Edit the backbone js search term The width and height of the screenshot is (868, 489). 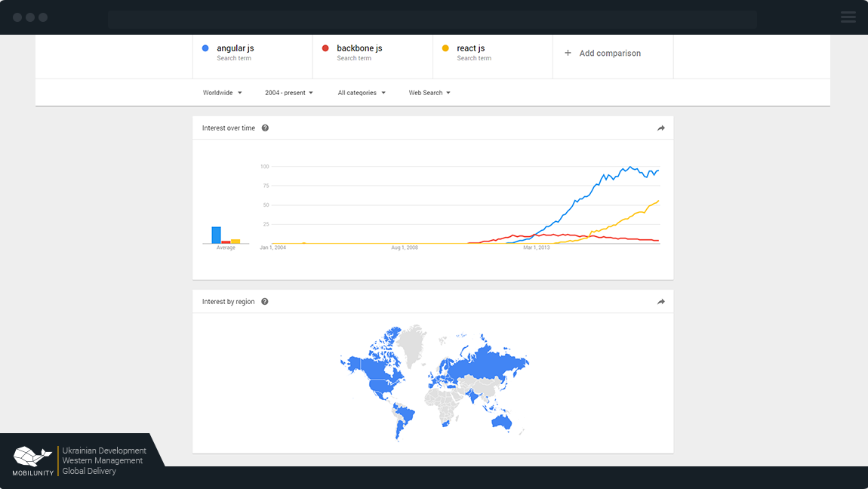click(x=373, y=57)
